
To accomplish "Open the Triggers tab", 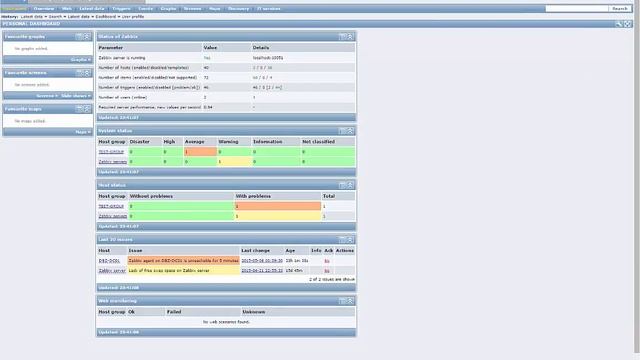I will pyautogui.click(x=121, y=9).
